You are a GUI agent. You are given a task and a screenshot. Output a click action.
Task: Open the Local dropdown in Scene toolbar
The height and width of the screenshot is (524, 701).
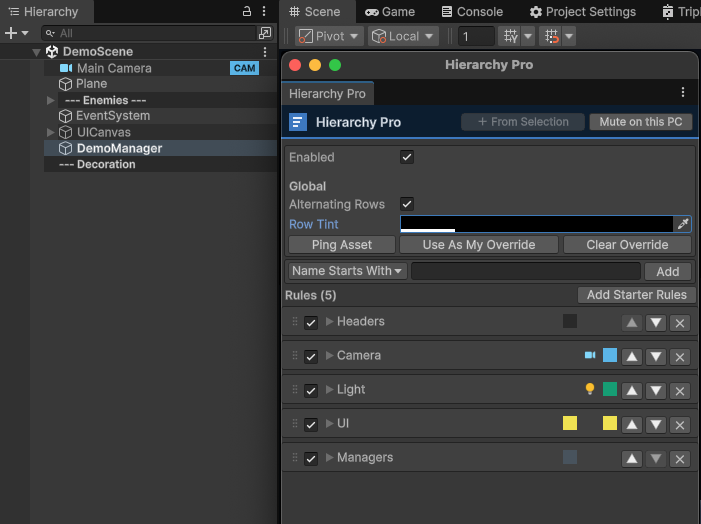(x=403, y=36)
